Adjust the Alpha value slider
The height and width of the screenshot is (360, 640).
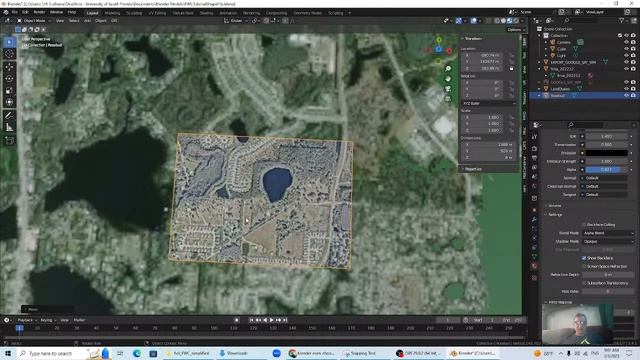coord(607,169)
